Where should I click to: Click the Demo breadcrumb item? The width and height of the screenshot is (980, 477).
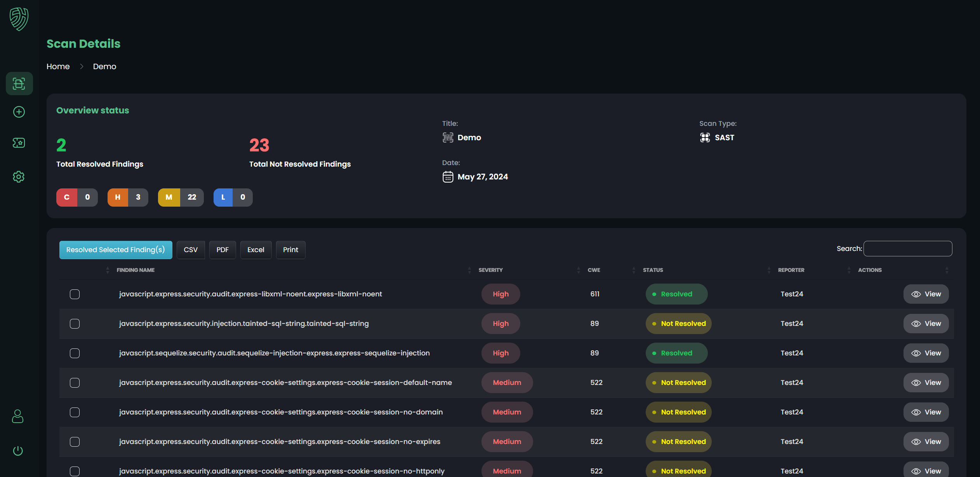click(104, 66)
